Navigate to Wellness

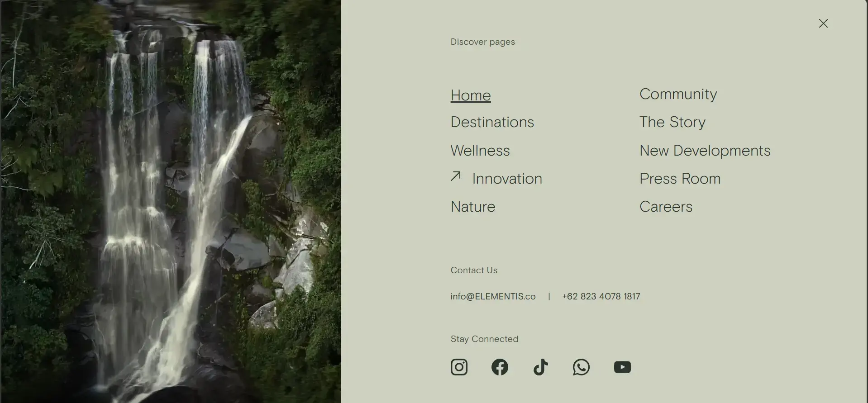point(480,150)
